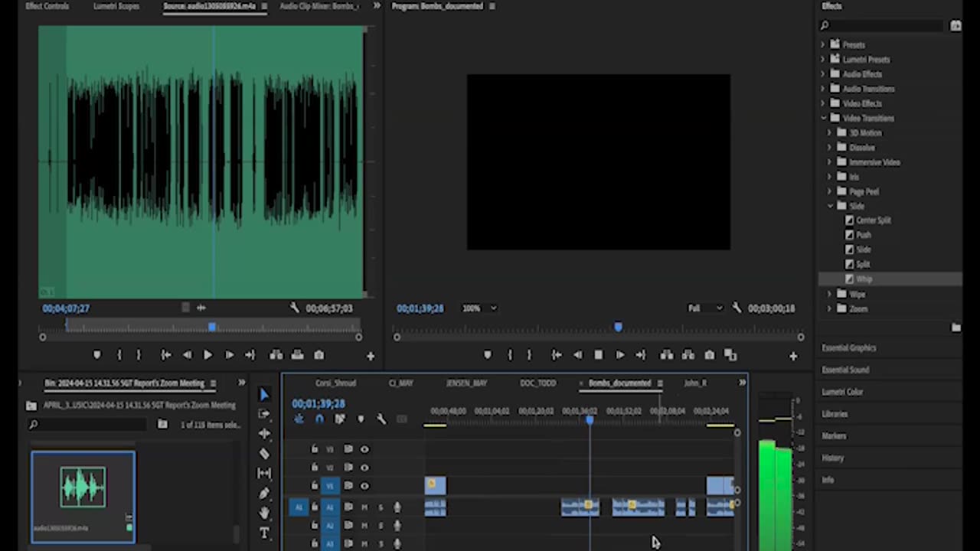Screen dimensions: 980x551
Task: Click the Program monitor playhead scrubber
Action: tap(618, 328)
